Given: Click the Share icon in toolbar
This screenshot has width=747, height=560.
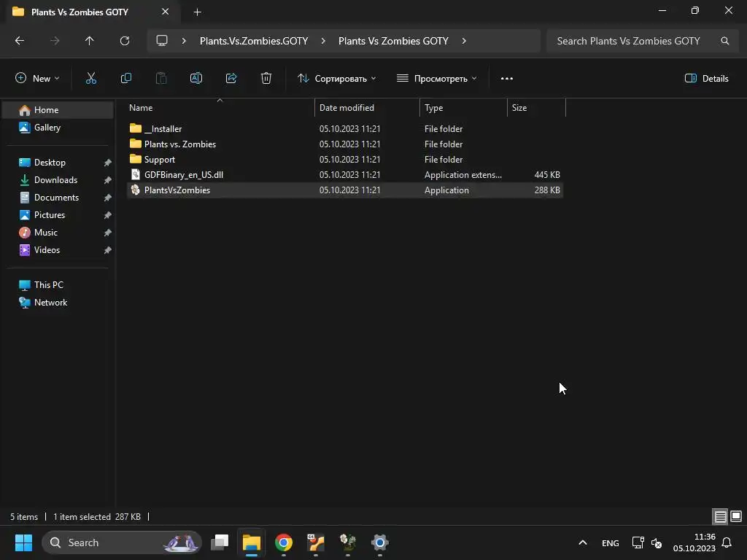Looking at the screenshot, I should 231,78.
